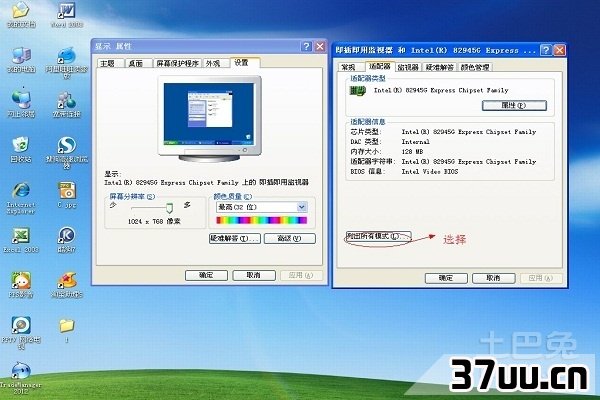Viewport: 600px width, 400px height.
Task: Open the Excel 2003 desktop shortcut
Action: click(21, 240)
